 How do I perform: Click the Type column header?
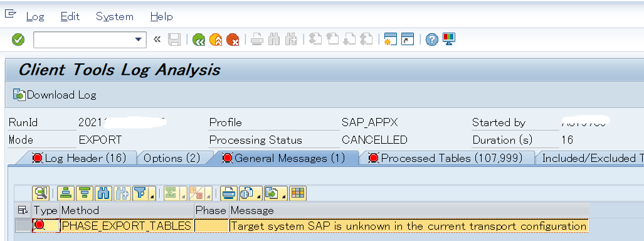point(46,211)
